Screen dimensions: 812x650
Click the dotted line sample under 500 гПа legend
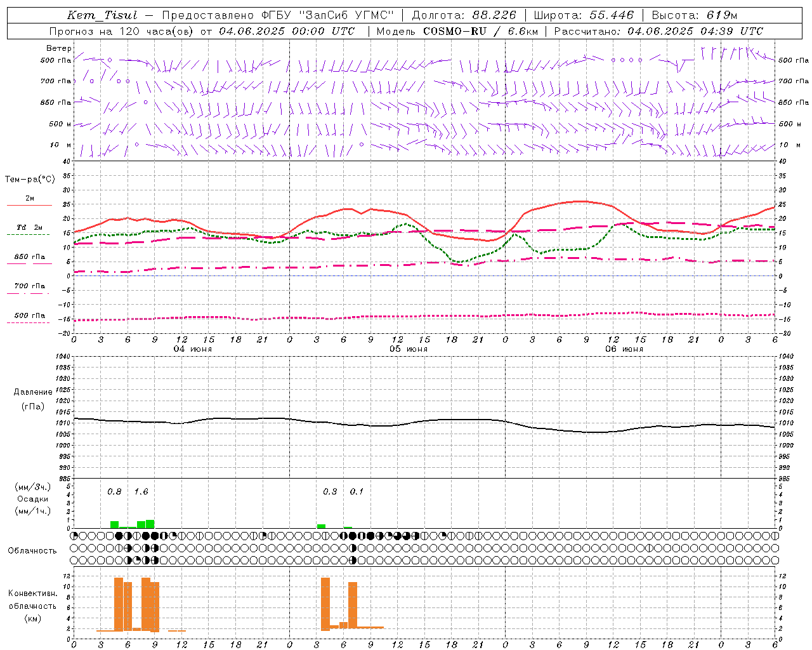point(28,323)
